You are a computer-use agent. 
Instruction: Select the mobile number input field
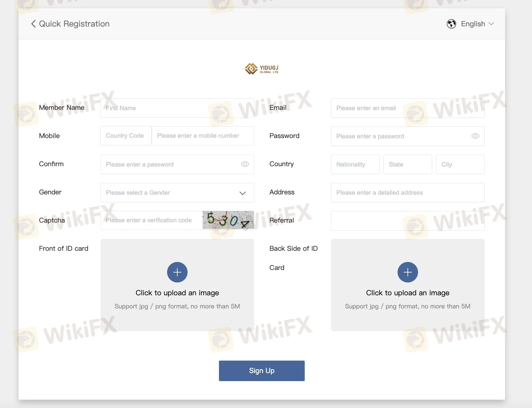pos(203,136)
